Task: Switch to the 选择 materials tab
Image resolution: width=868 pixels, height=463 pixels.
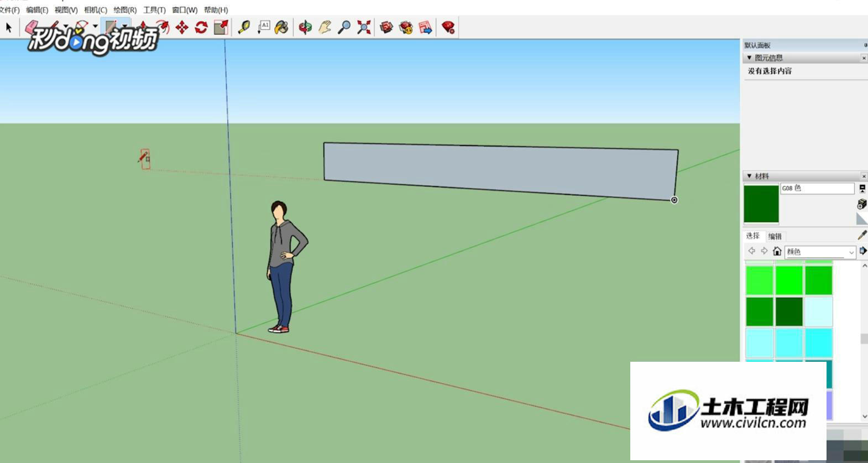Action: 753,236
